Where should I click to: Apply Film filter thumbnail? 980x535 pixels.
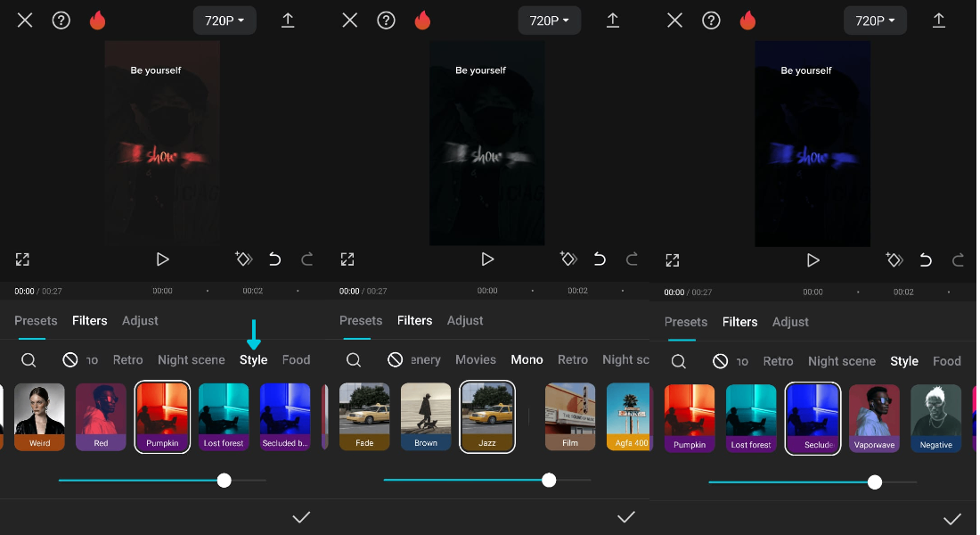[570, 416]
